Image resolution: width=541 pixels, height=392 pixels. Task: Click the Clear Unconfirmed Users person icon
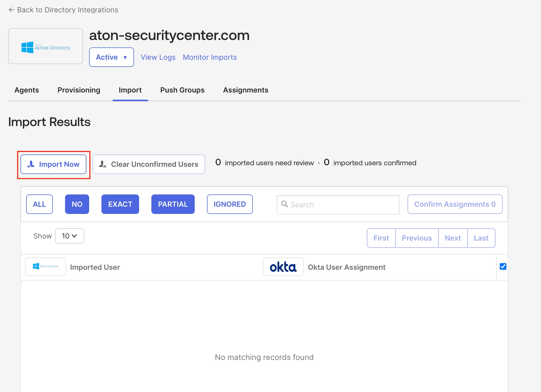coord(102,164)
